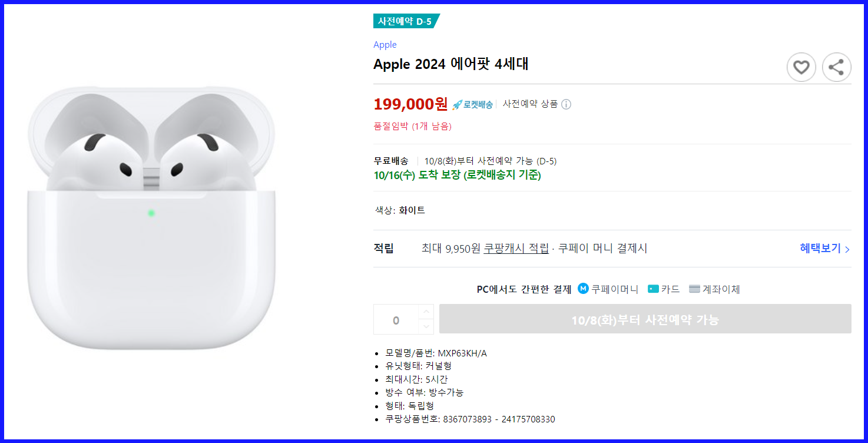Expand the 혜택보기 benefits section
This screenshot has height=443, width=868.
point(823,248)
